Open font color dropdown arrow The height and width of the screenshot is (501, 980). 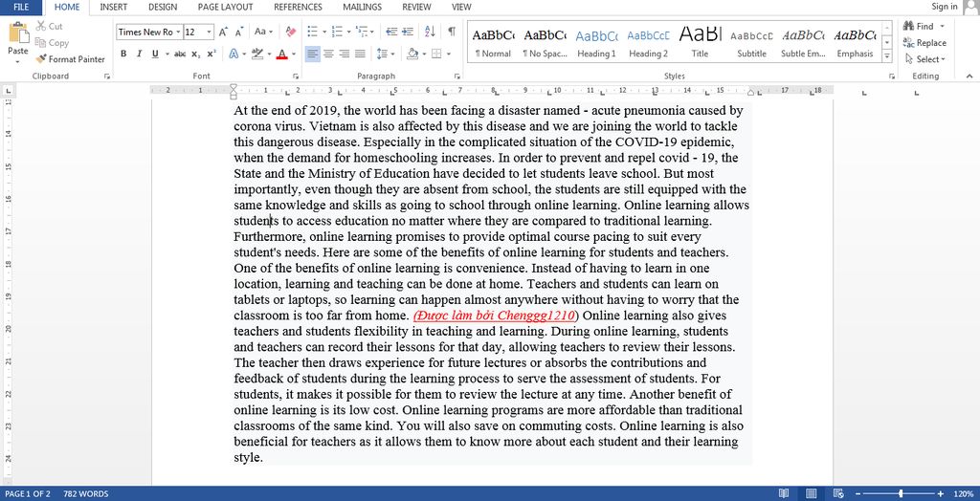(x=293, y=54)
